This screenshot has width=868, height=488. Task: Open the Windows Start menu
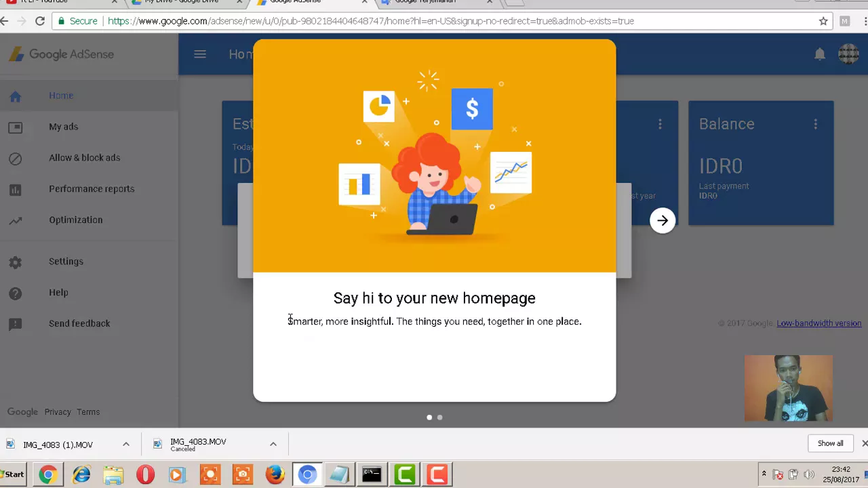(x=12, y=474)
